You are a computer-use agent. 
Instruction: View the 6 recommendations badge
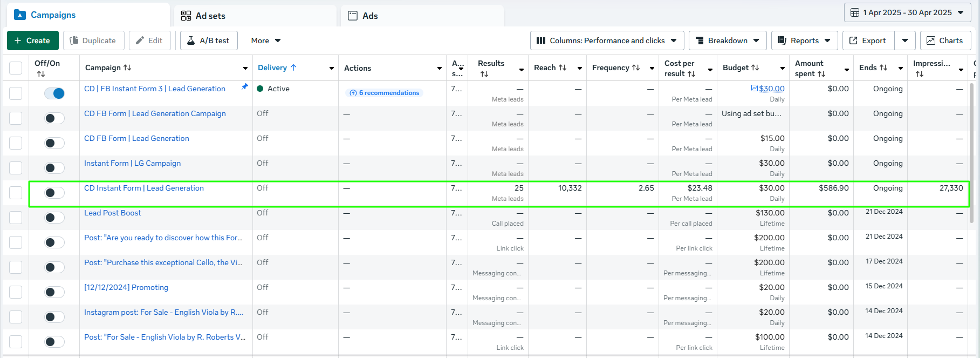(384, 93)
